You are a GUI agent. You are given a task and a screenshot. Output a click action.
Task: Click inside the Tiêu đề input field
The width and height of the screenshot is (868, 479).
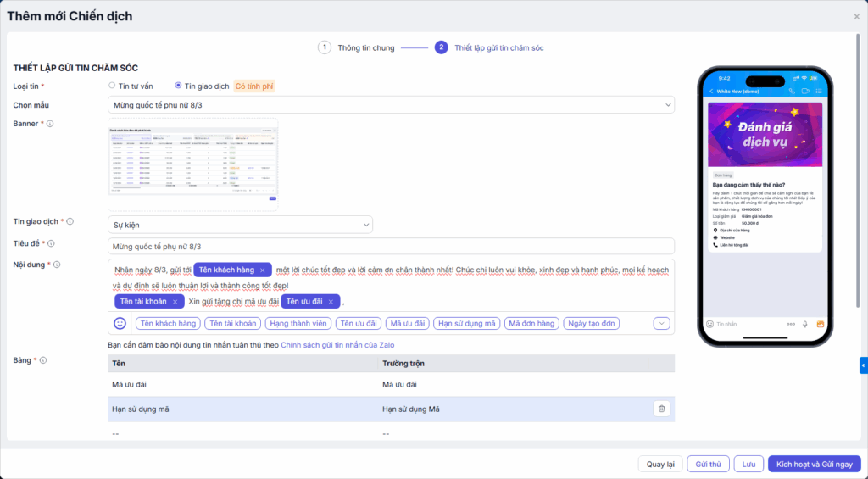(x=392, y=246)
